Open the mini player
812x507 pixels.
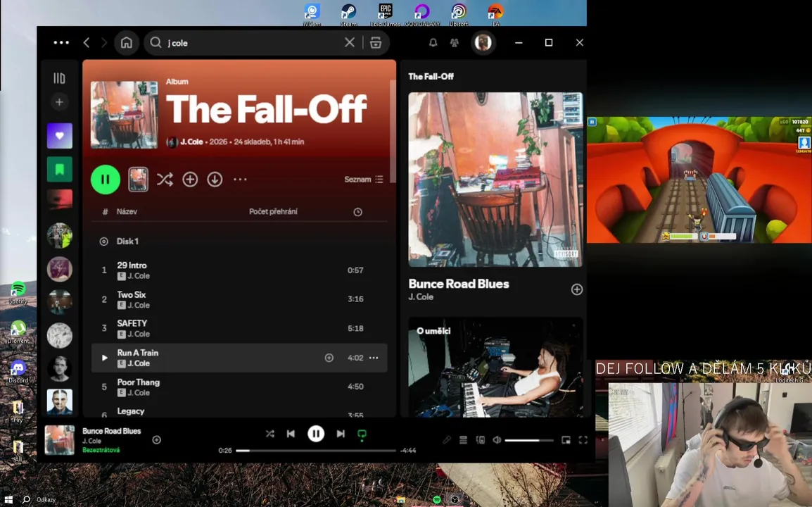tap(566, 440)
